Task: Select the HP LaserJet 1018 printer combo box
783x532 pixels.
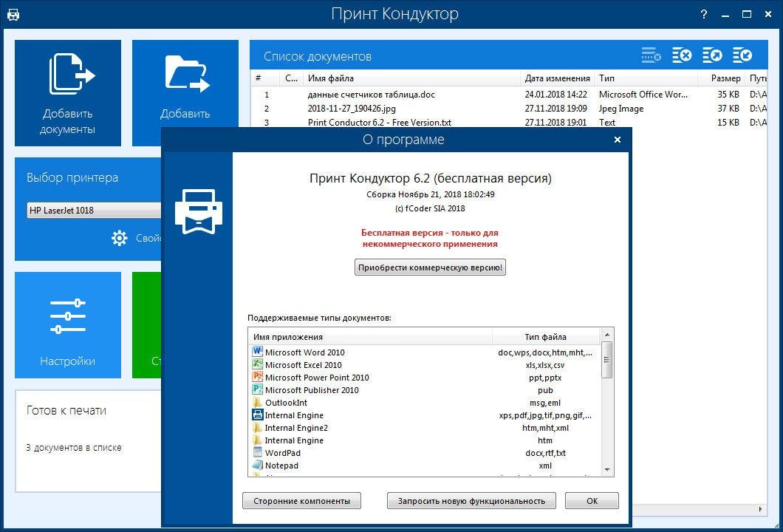Action: [94, 211]
